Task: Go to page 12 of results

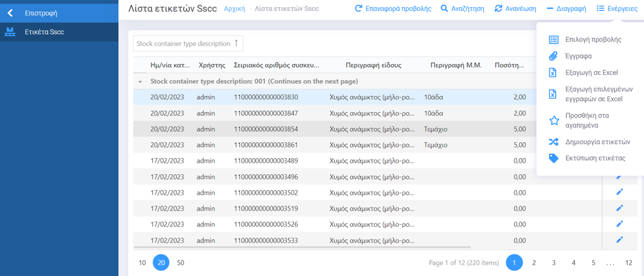Action: pyautogui.click(x=629, y=263)
